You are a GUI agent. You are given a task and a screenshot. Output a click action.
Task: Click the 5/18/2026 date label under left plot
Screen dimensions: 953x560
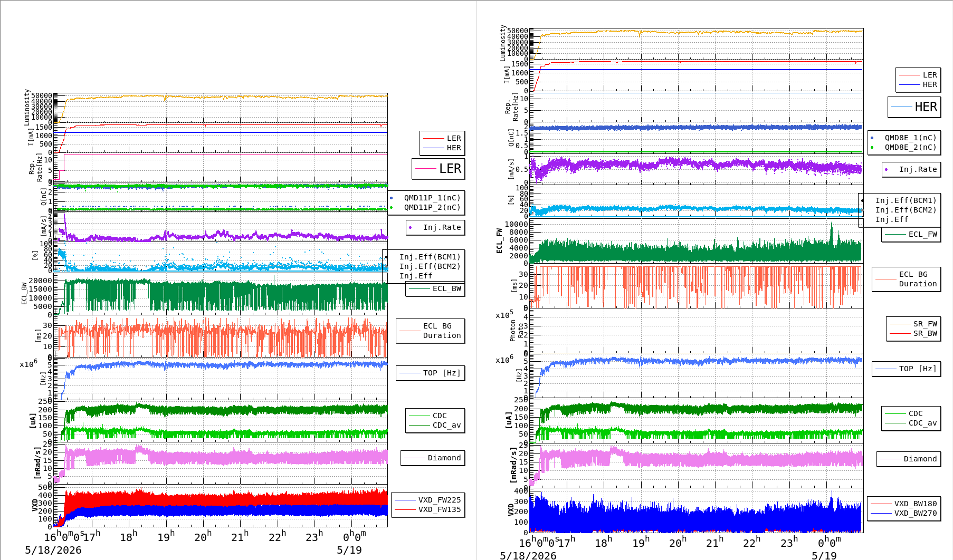coord(53,550)
